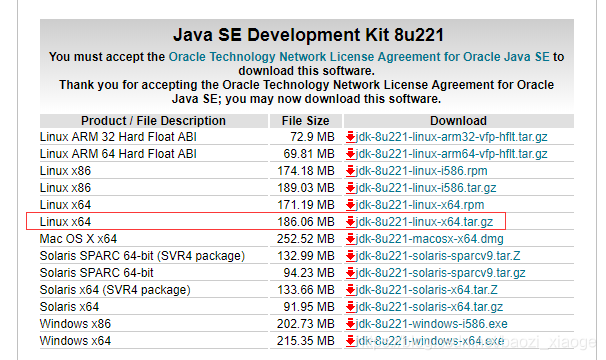
Task: Download jdk-8u221-linux-x64.rpm
Action: (420, 205)
